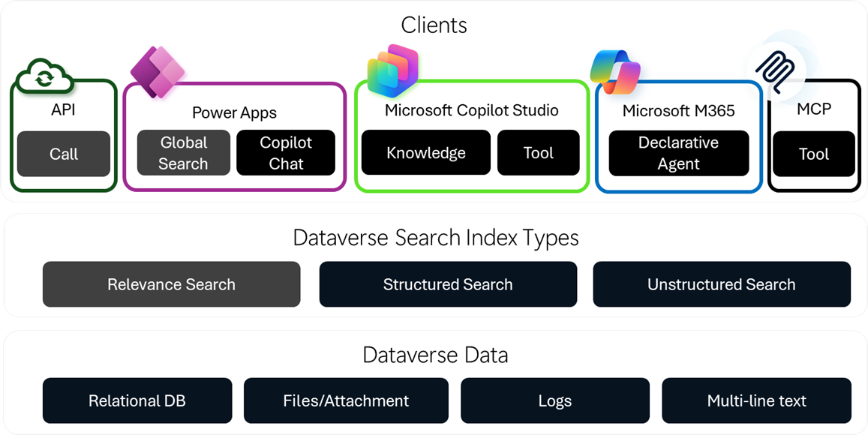Click the API cloud sync icon
The height and width of the screenshot is (435, 868).
click(44, 75)
